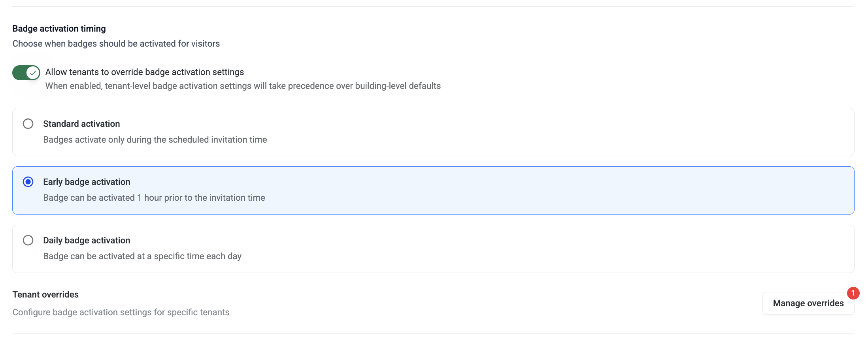This screenshot has width=868, height=339.
Task: Toggle the tenant override badge activation switch
Action: point(26,73)
